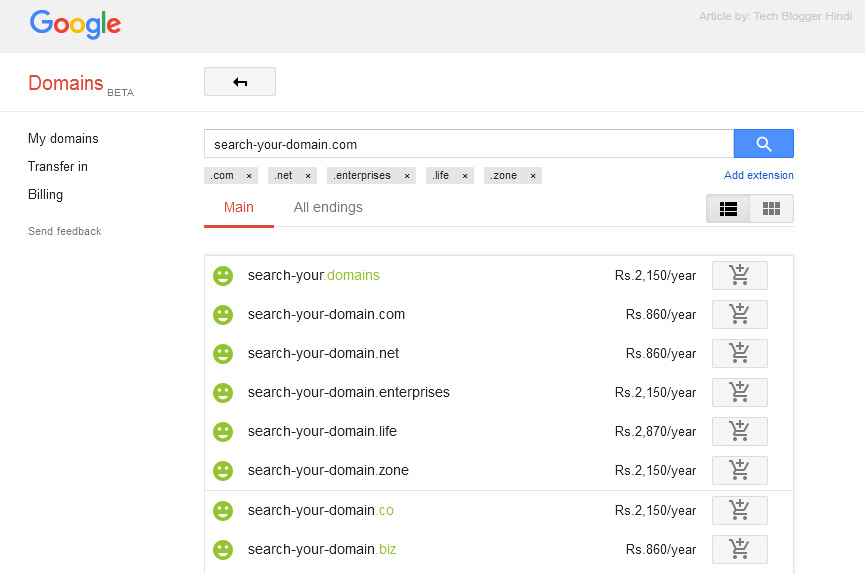Click smiley icon beside search-your-domain.net
Image resolution: width=865 pixels, height=574 pixels.
coord(223,354)
